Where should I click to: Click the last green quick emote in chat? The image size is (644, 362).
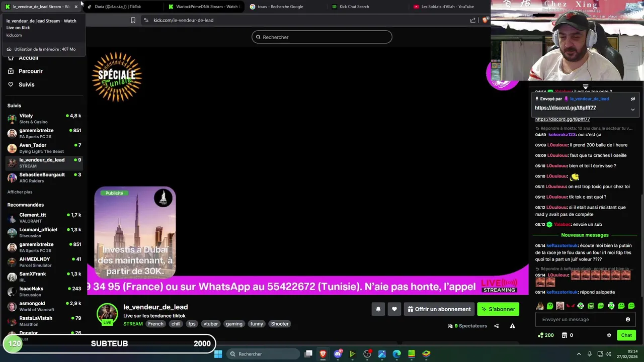click(631, 306)
